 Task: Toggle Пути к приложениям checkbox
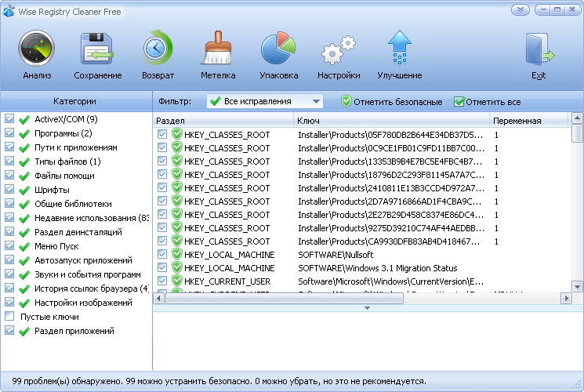pos(9,147)
